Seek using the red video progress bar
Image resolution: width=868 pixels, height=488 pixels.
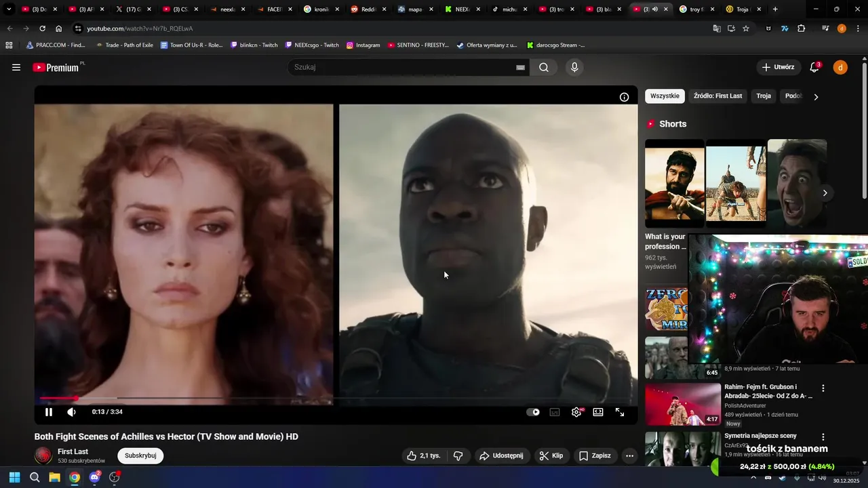[336, 399]
